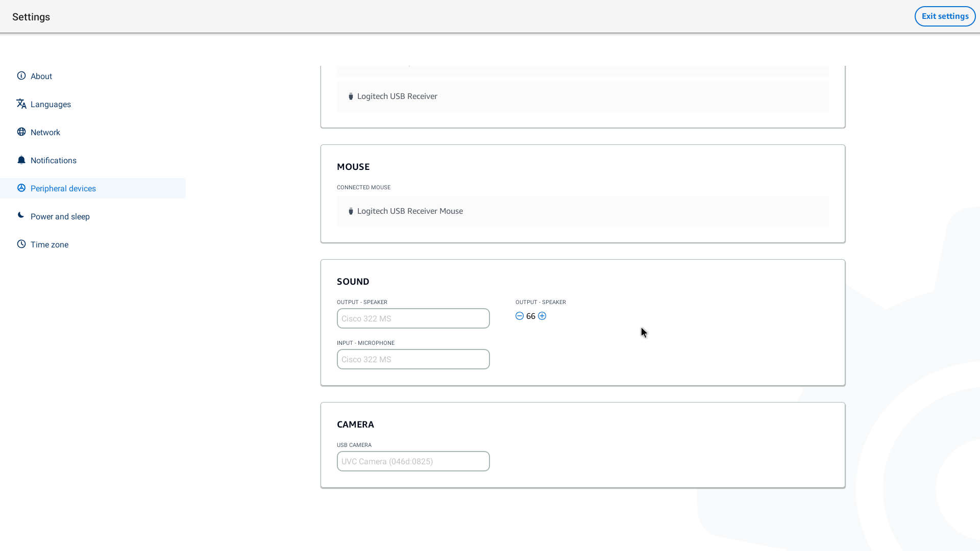
Task: Click the About info icon
Action: 21,76
